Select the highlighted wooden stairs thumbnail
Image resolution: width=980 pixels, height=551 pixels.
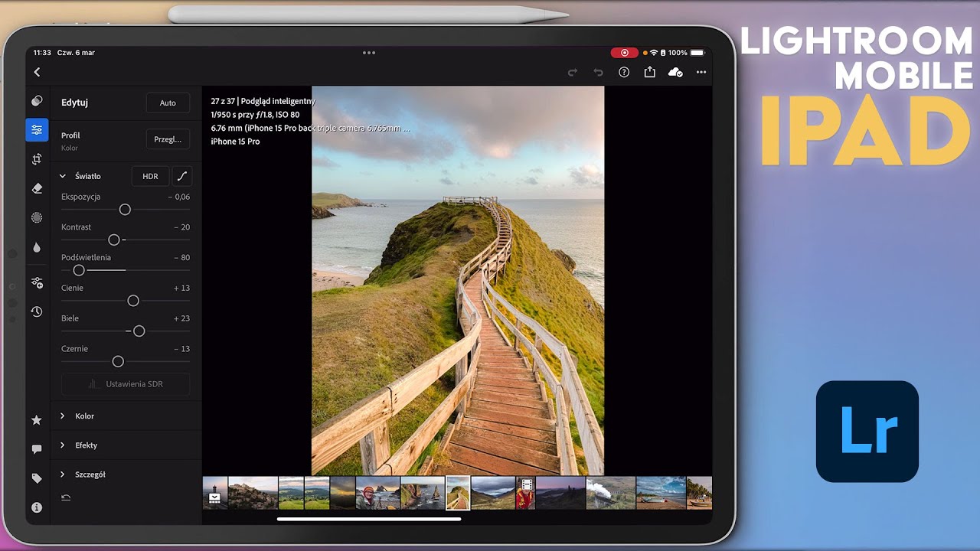pyautogui.click(x=458, y=493)
